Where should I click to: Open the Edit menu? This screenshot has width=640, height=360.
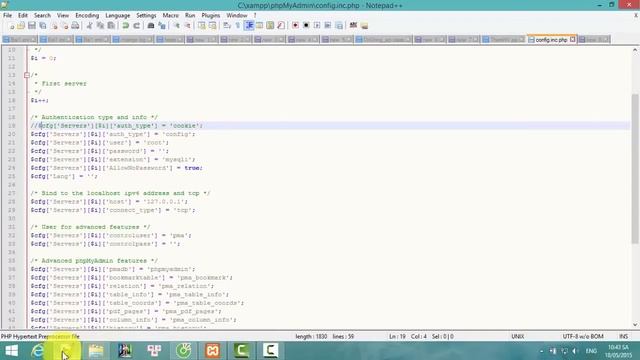(22, 16)
